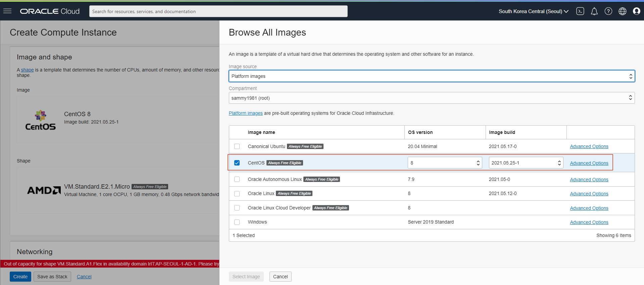Image resolution: width=644 pixels, height=285 pixels.
Task: Click the Oracle Autonomous Linux image name
Action: 275,179
